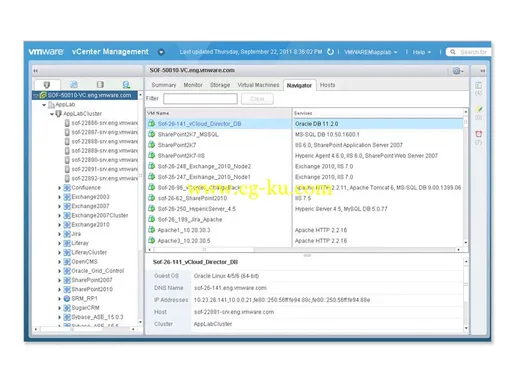This screenshot has height=384, width=512.
Task: Select Networking inventory view icon
Action: click(x=126, y=85)
